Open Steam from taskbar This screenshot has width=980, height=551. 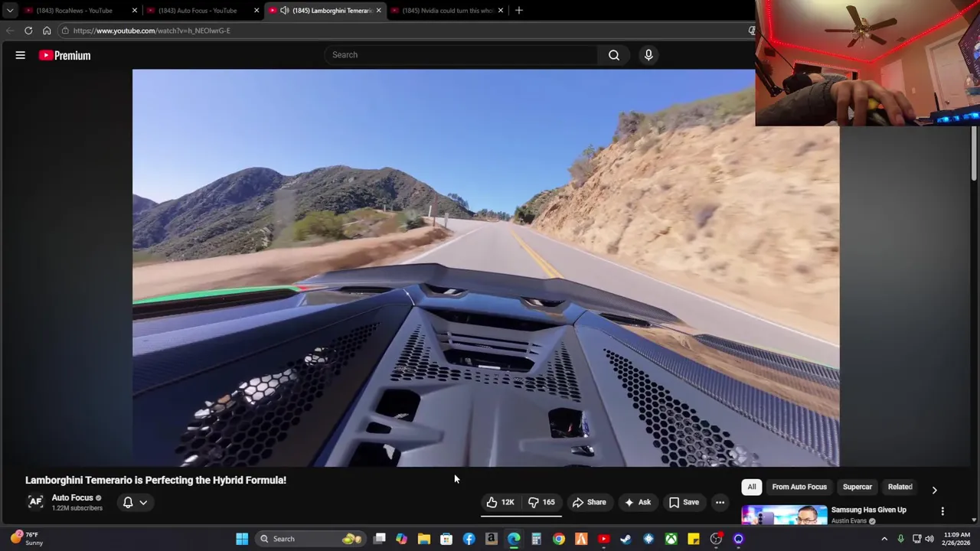[x=626, y=539]
